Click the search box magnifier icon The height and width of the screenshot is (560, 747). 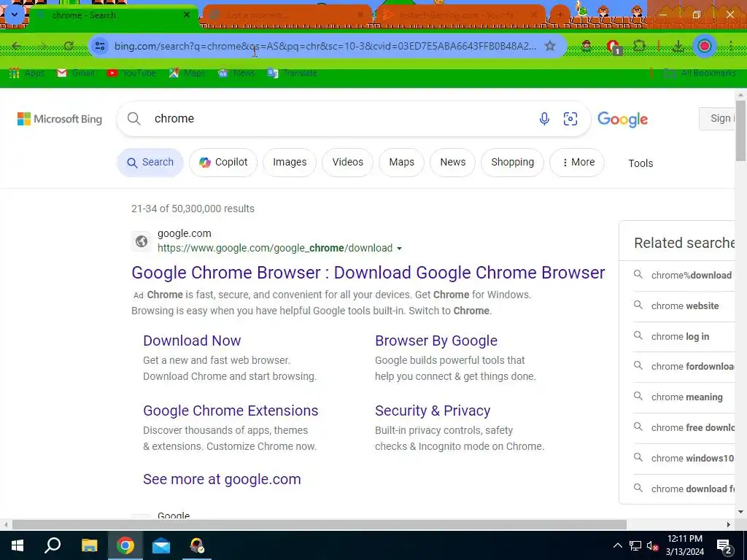(134, 119)
